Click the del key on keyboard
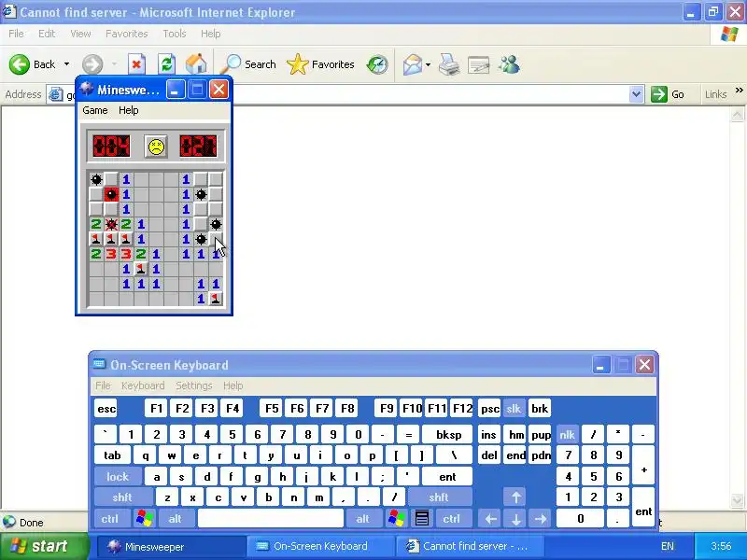 489,455
